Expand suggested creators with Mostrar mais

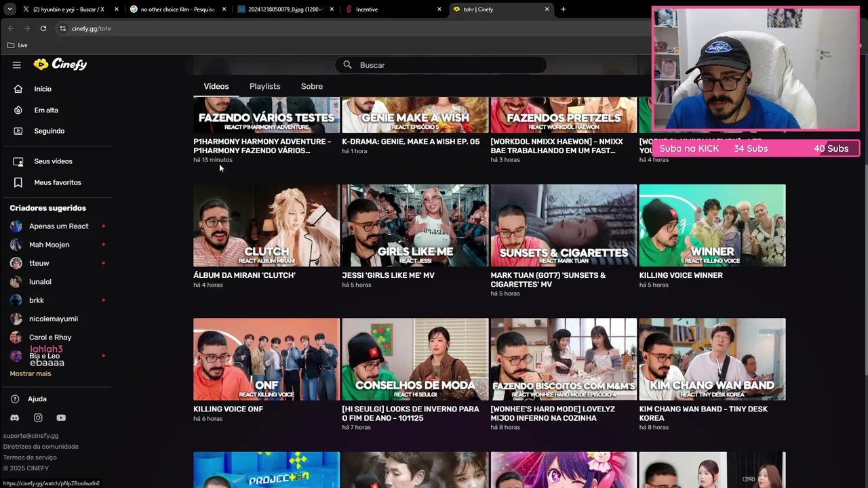(x=31, y=374)
